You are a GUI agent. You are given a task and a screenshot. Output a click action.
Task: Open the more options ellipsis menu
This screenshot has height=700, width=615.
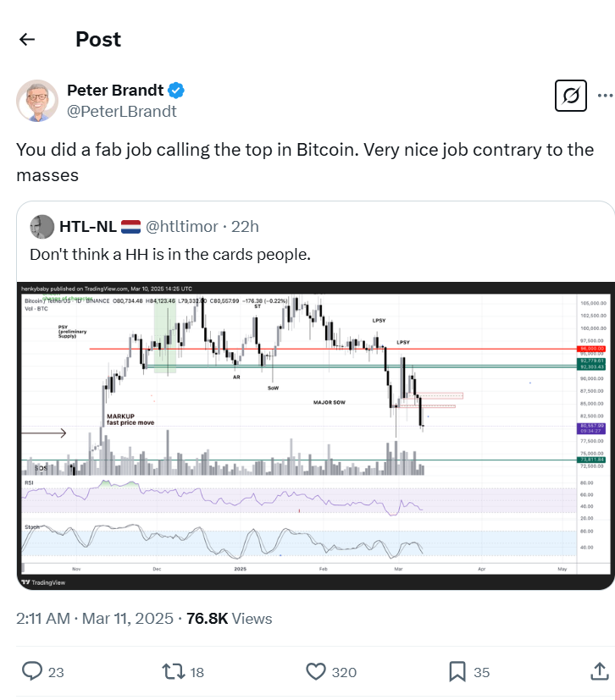(x=606, y=96)
